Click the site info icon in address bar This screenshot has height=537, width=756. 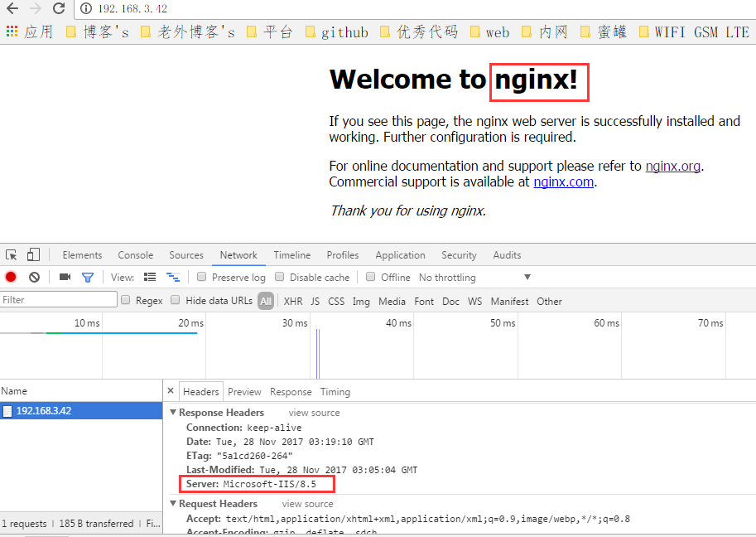(86, 8)
